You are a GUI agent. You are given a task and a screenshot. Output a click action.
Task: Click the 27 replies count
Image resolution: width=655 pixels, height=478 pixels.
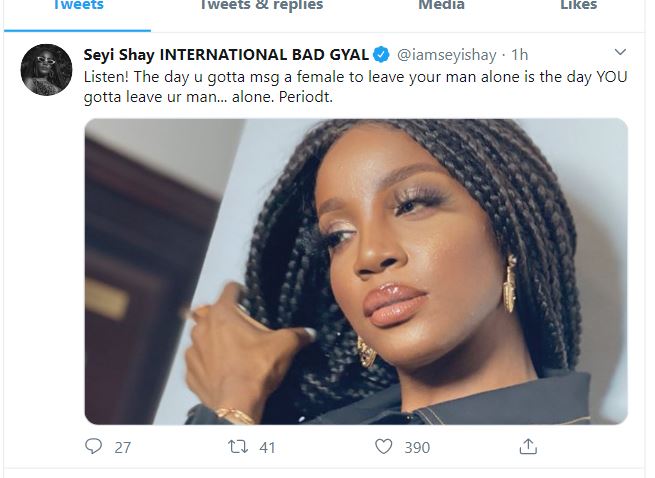click(122, 448)
